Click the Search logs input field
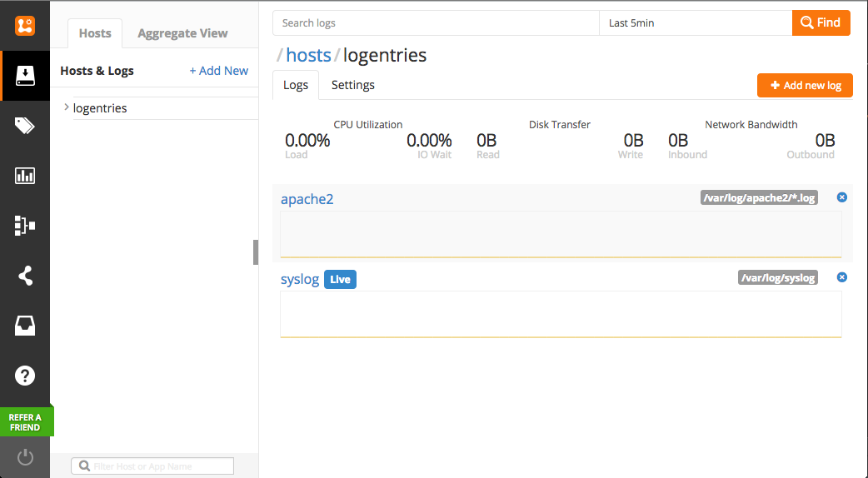This screenshot has height=478, width=868. [436, 23]
